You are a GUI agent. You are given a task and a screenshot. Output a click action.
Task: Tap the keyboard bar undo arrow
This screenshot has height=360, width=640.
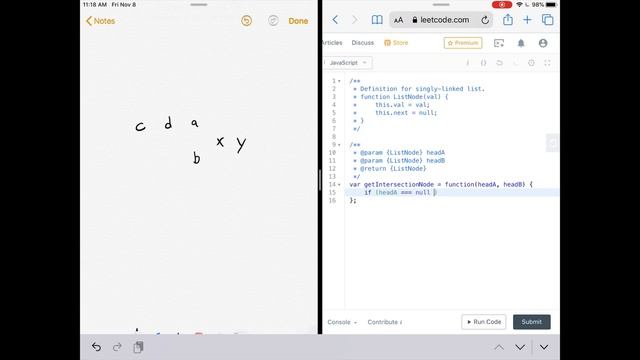[x=96, y=347]
